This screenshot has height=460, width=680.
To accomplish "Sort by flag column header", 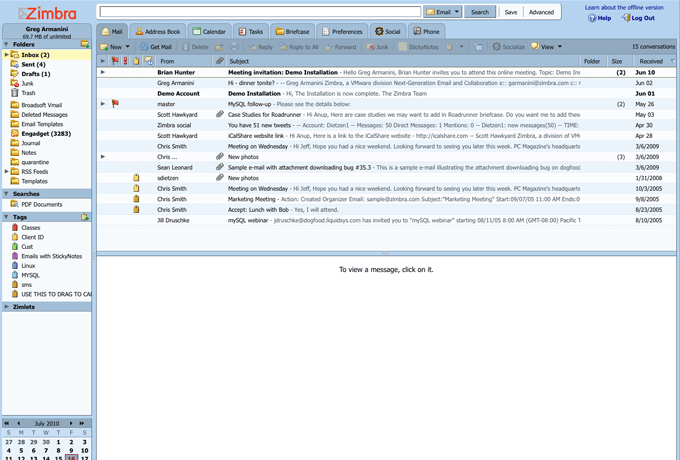I will (115, 61).
